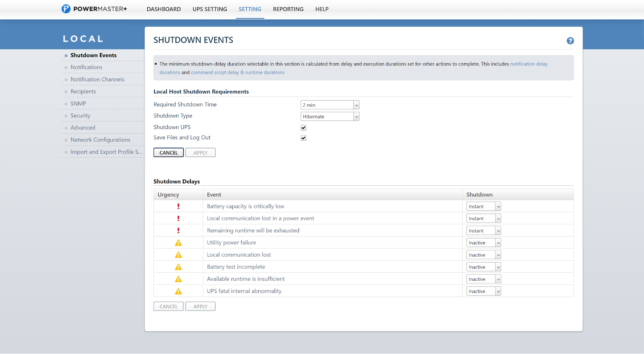Uncheck the Shutdown UPS checkbox
Image resolution: width=644 pixels, height=354 pixels.
303,128
